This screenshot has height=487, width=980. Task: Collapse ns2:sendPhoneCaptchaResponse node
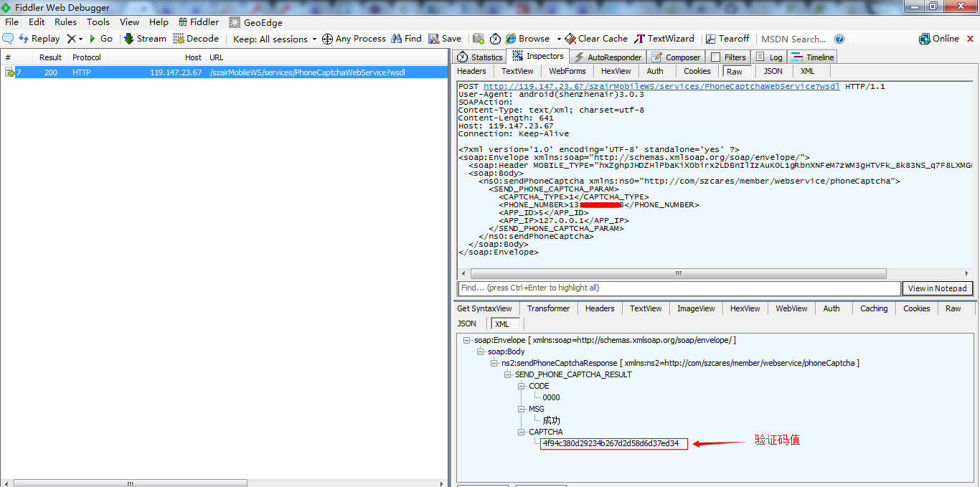(x=494, y=363)
